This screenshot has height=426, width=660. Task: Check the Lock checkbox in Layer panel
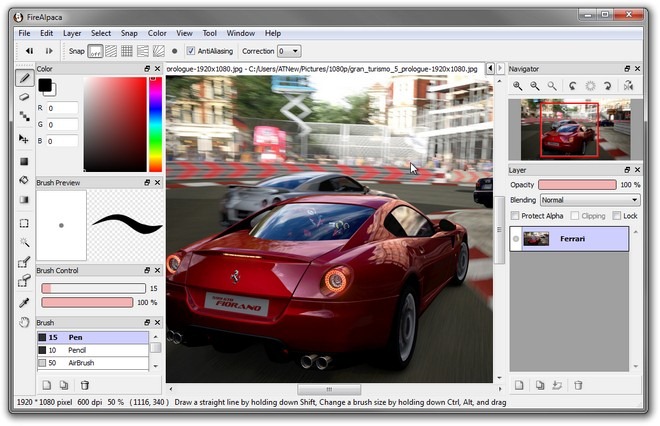(x=615, y=215)
